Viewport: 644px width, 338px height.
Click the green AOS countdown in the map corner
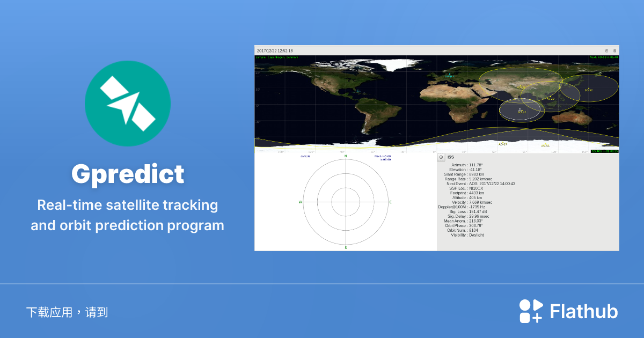(x=604, y=151)
